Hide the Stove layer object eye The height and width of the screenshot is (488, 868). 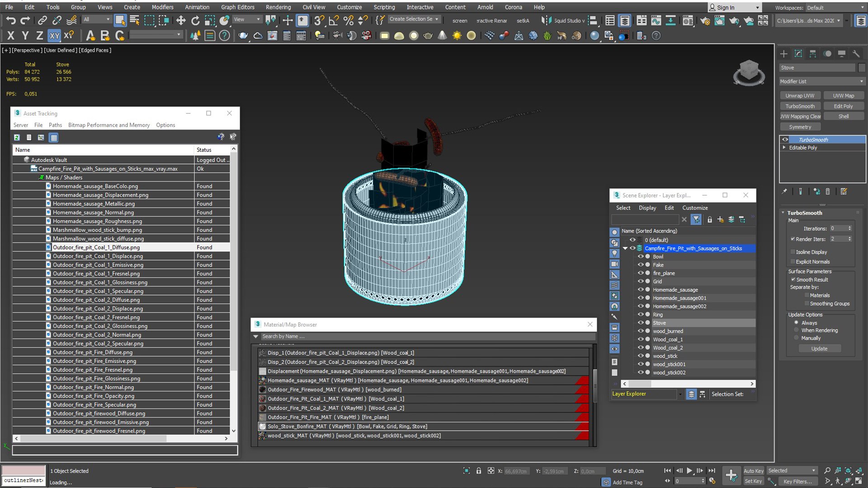point(640,323)
